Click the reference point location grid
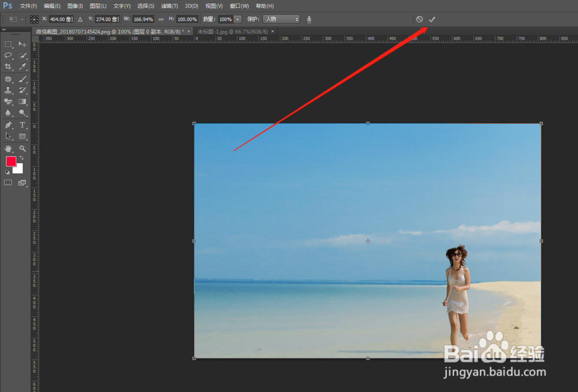The width and height of the screenshot is (578, 392). pos(34,19)
